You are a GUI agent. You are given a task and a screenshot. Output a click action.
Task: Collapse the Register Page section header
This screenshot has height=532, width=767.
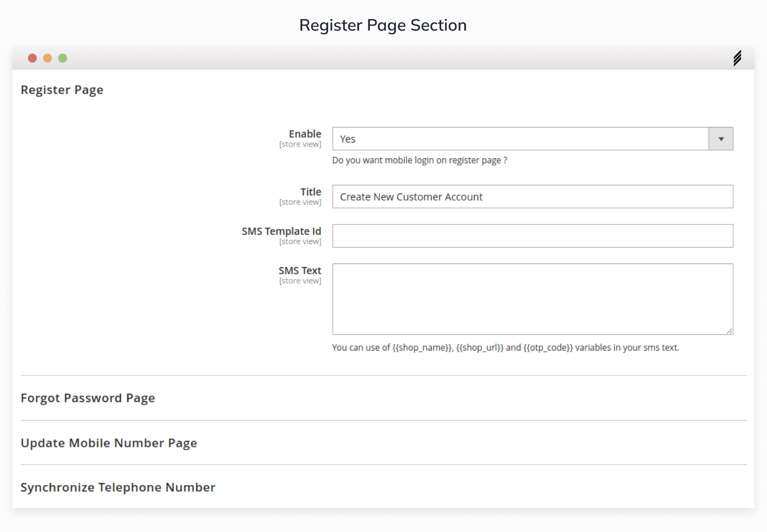pos(62,90)
